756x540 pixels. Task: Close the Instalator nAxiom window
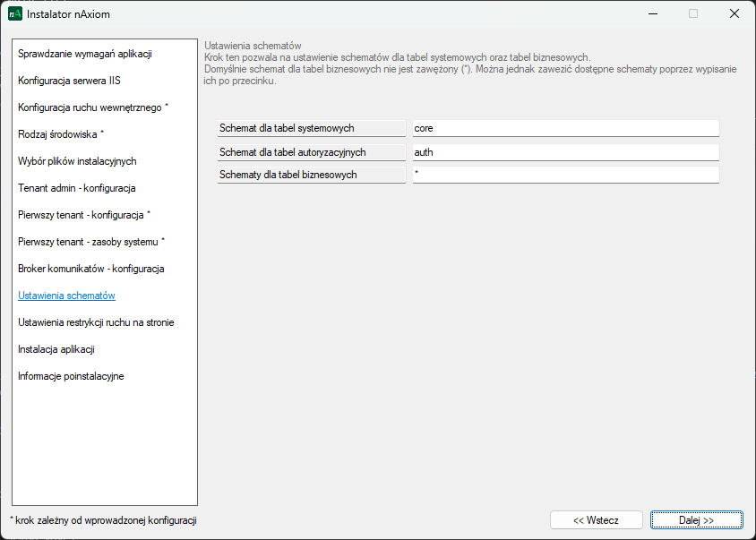click(x=734, y=13)
